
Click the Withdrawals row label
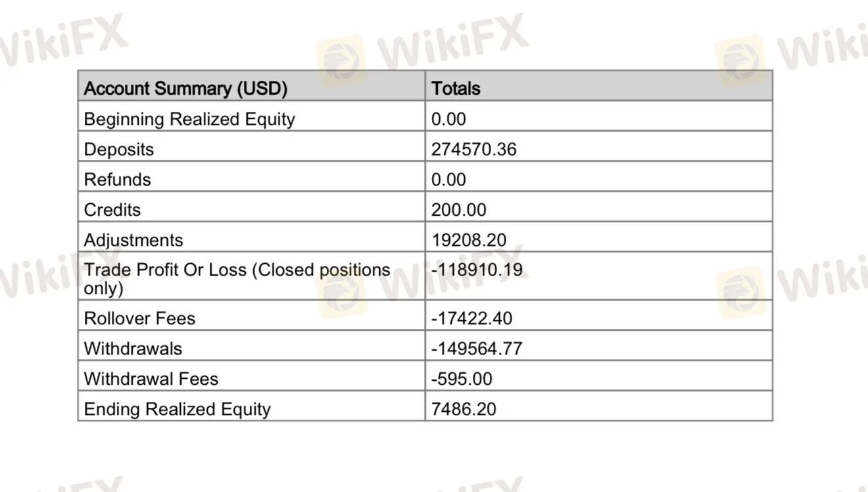click(x=133, y=349)
